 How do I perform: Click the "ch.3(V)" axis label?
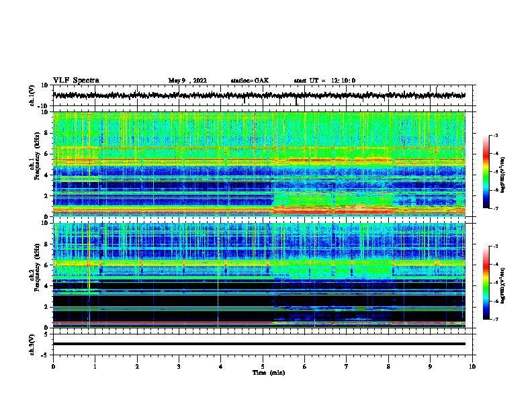click(32, 345)
